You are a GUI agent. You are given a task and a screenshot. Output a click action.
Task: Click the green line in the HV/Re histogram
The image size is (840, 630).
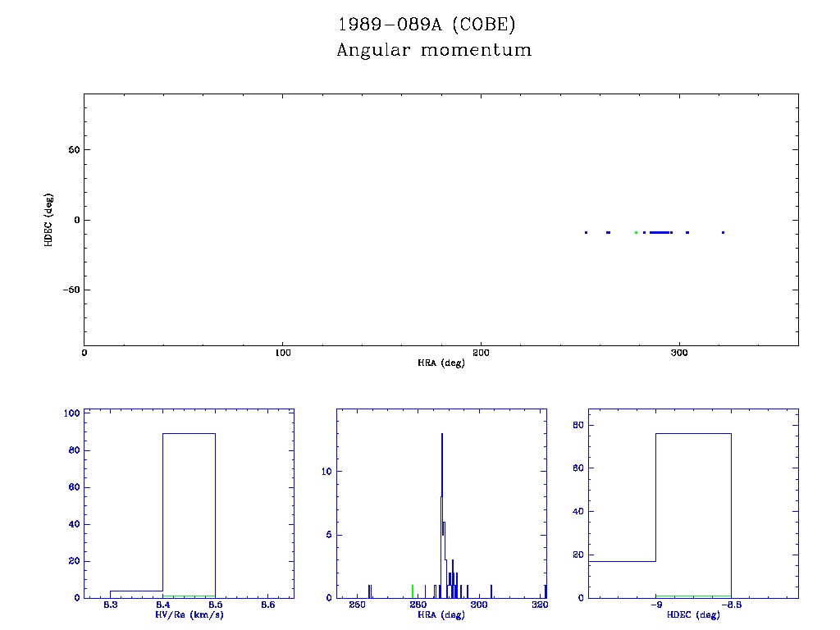pos(189,596)
